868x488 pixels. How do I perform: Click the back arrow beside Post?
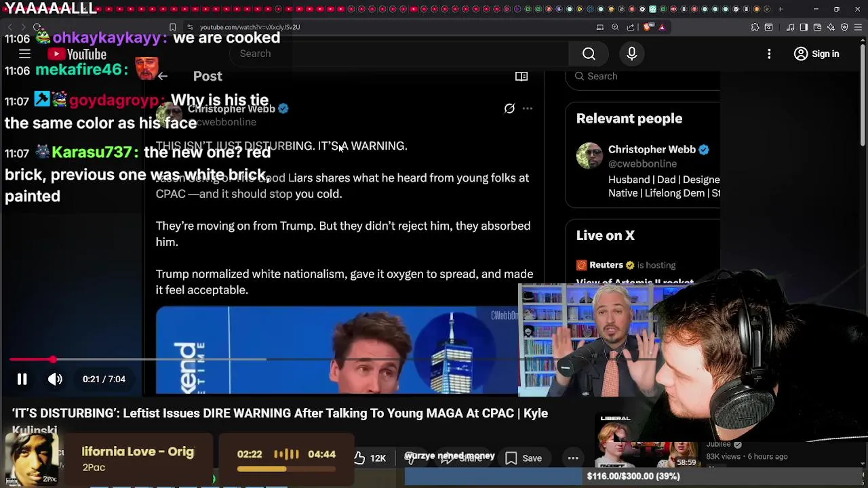pos(163,77)
